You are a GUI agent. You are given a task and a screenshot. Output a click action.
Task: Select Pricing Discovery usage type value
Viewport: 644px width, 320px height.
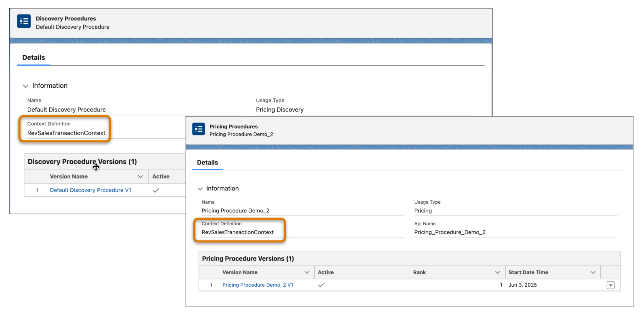pyautogui.click(x=280, y=110)
